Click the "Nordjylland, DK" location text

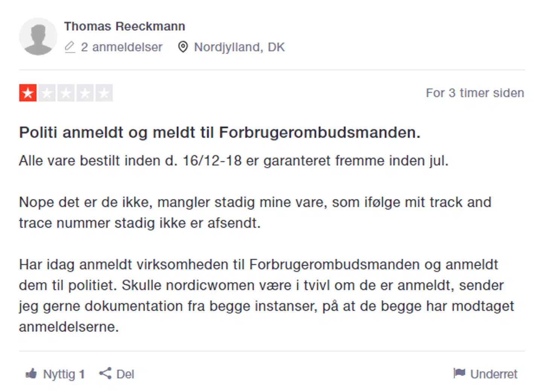coord(239,47)
